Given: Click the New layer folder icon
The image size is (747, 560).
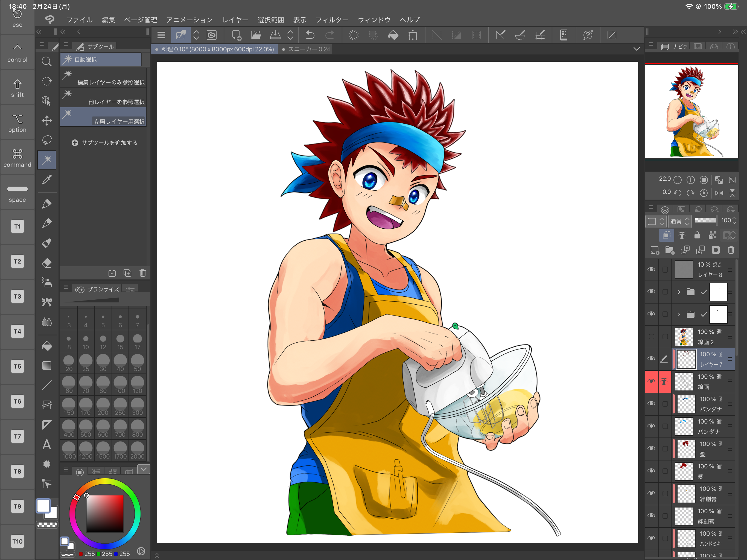Looking at the screenshot, I should 670,250.
